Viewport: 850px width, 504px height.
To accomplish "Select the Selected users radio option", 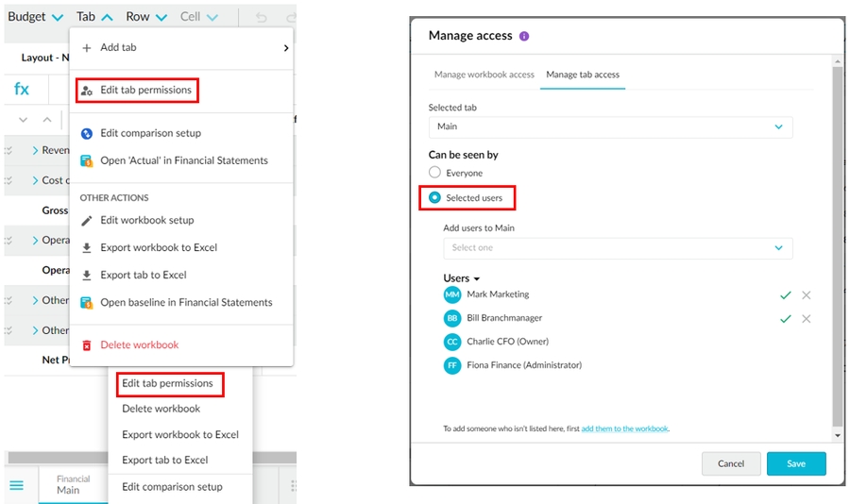I will coord(434,198).
